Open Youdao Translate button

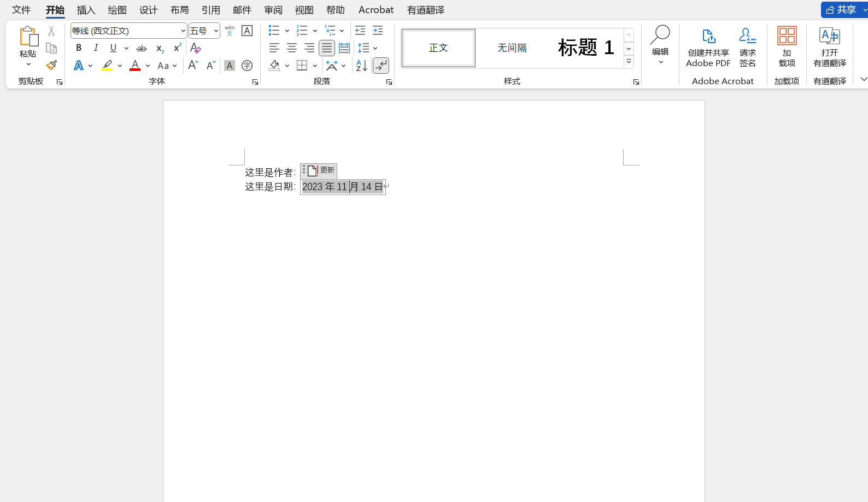pyautogui.click(x=830, y=47)
